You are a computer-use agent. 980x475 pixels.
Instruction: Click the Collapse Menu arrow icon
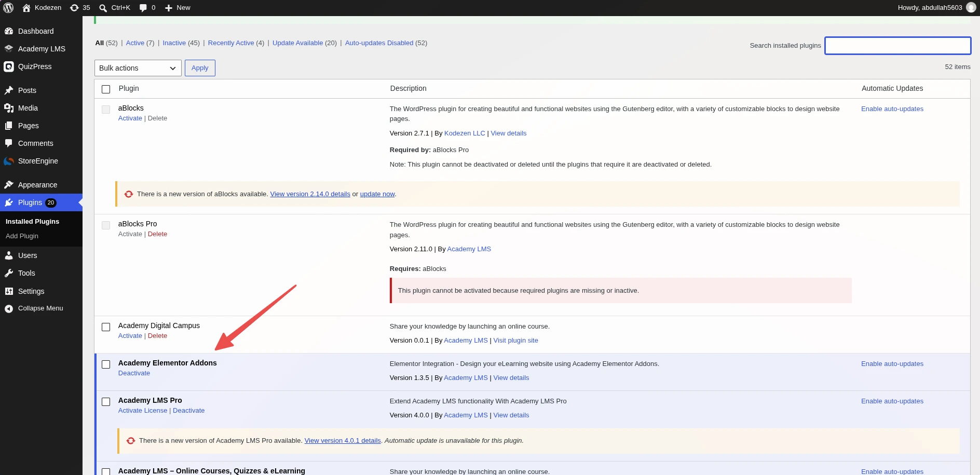coord(9,308)
